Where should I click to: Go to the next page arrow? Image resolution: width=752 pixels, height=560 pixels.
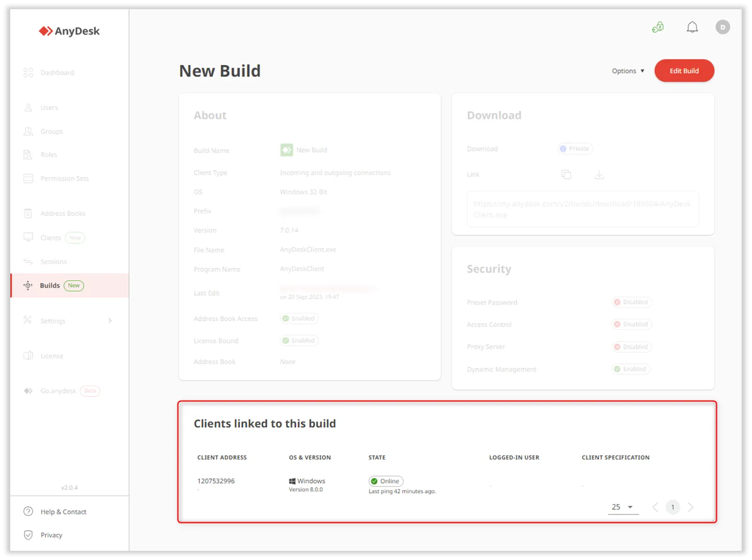[x=691, y=507]
